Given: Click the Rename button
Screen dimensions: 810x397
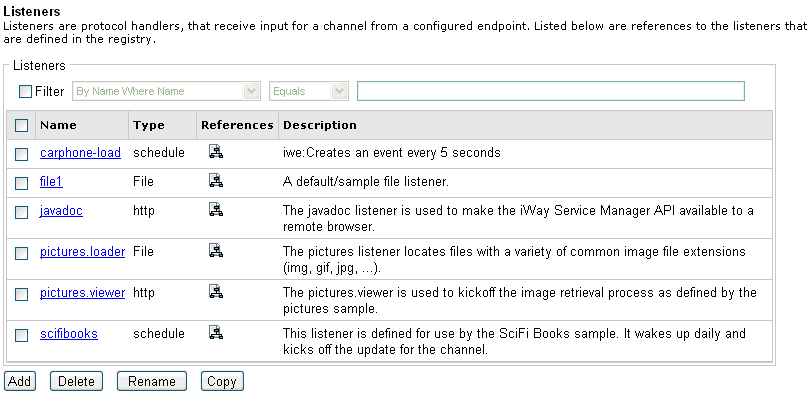Looking at the screenshot, I should (x=152, y=382).
